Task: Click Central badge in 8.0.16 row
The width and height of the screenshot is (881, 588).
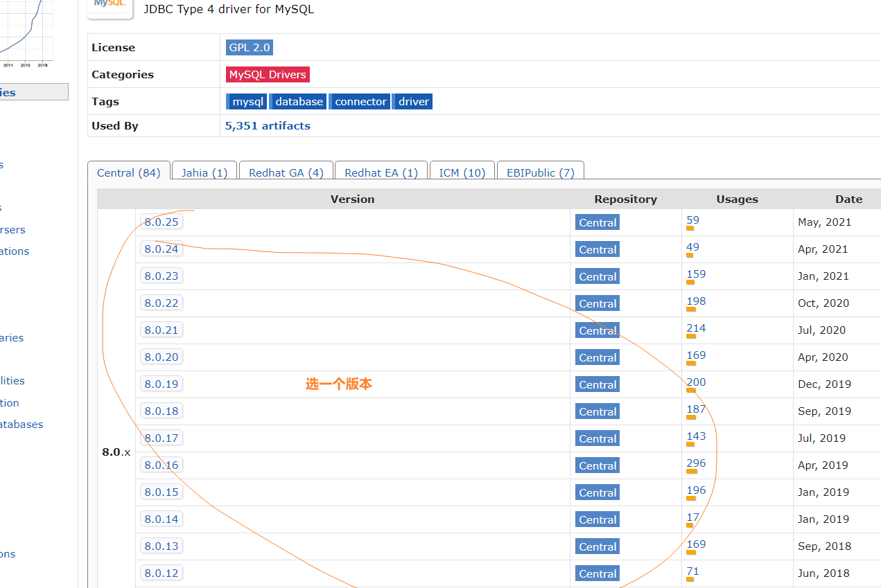Action: coord(597,465)
